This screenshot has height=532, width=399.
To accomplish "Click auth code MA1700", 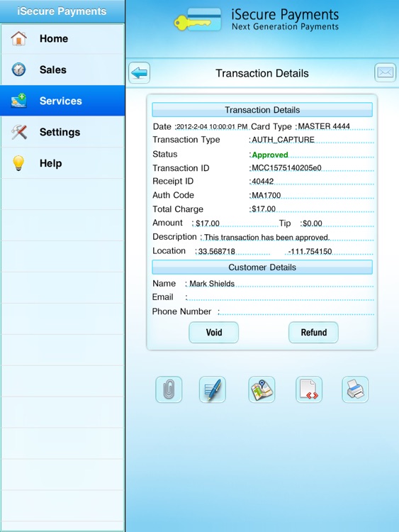I will click(266, 196).
